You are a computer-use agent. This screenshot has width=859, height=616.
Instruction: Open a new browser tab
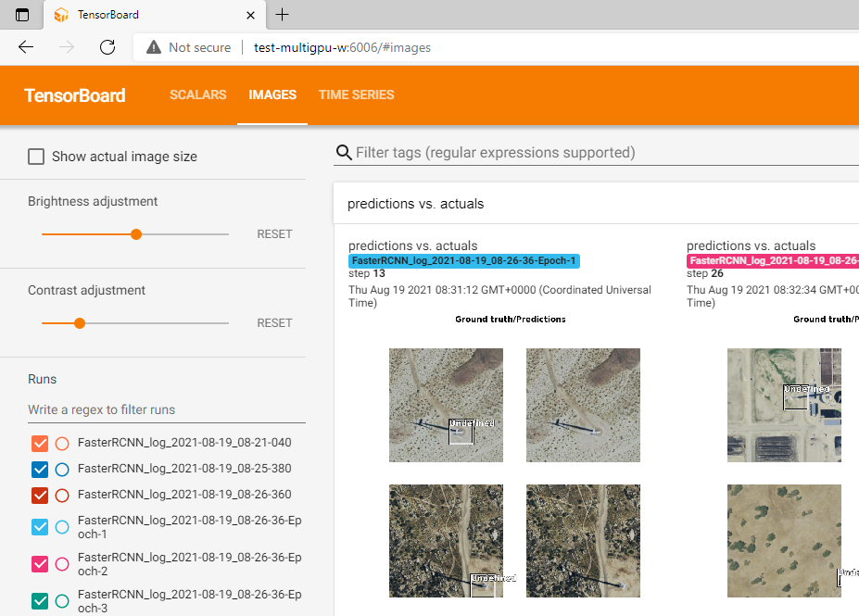click(283, 15)
